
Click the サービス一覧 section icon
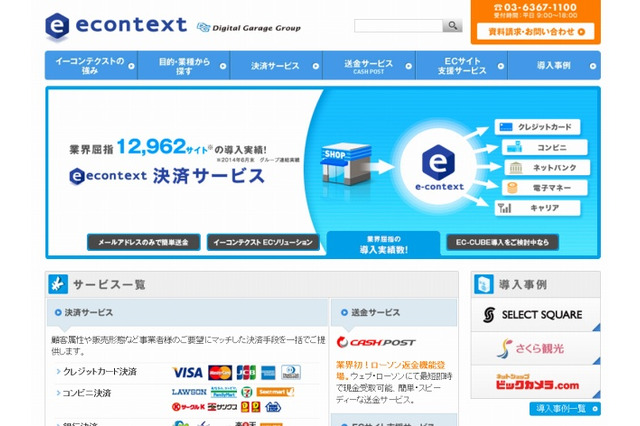[x=58, y=284]
